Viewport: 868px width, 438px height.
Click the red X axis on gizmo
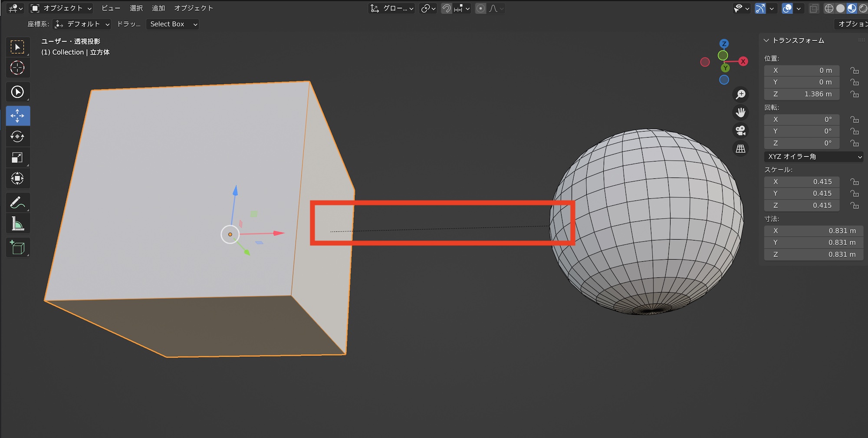(743, 61)
